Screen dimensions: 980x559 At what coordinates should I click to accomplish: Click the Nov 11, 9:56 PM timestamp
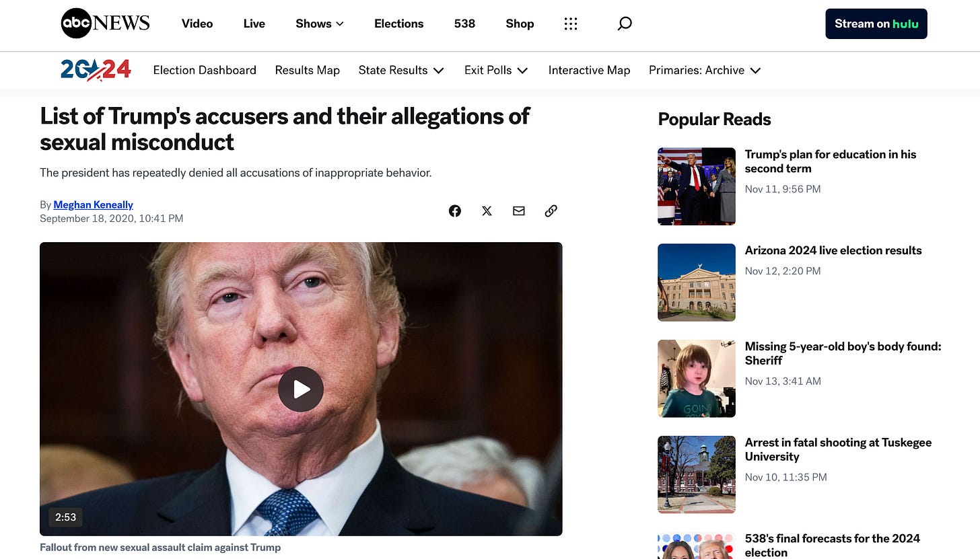[783, 189]
